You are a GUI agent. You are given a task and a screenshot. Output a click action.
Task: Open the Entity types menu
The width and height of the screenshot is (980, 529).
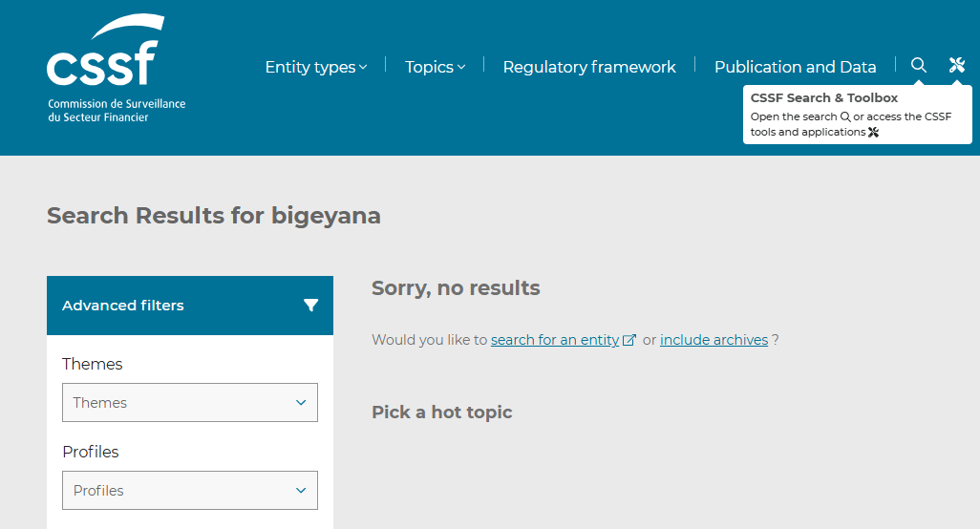click(x=309, y=67)
